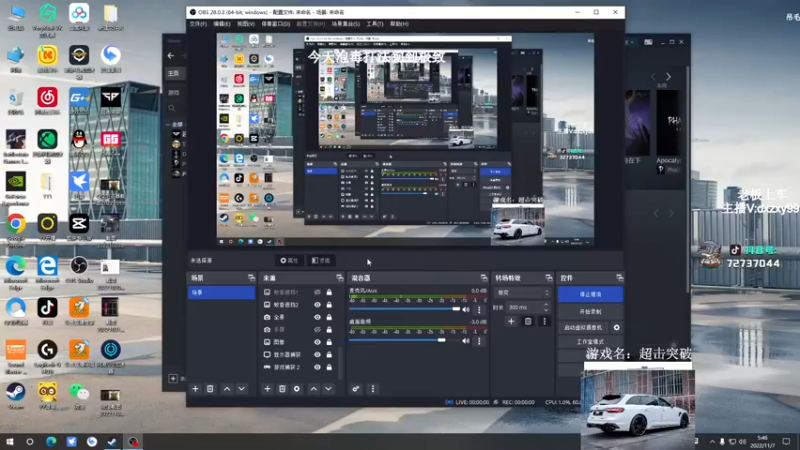Move scene up with the Scenes panel up arrow

click(x=227, y=389)
